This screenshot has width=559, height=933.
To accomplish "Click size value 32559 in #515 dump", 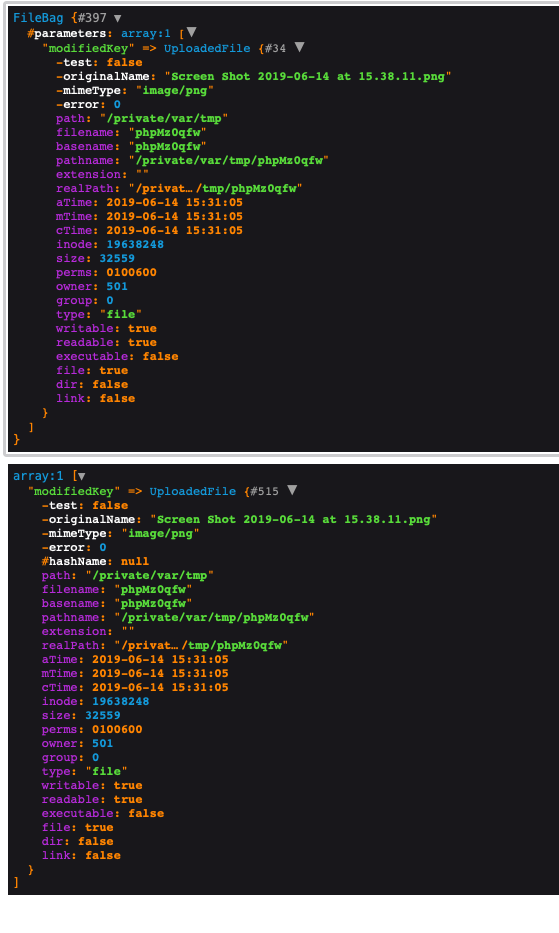I will [103, 715].
